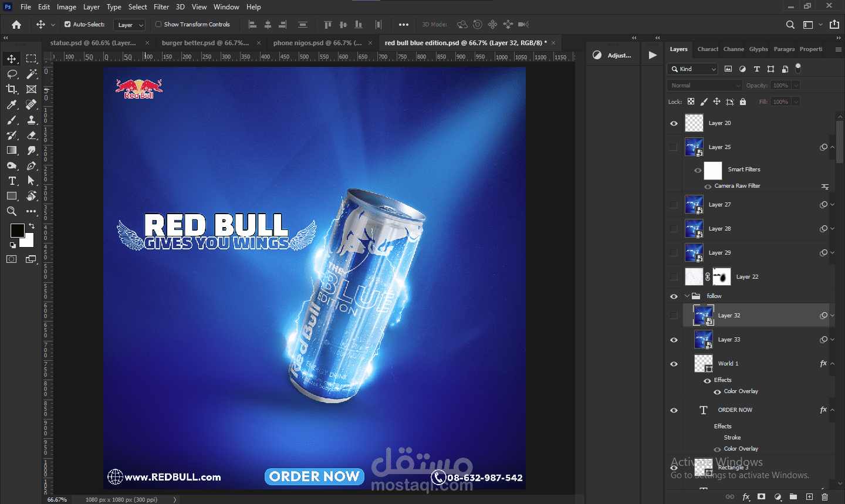Open the blend mode Normal dropdown
845x504 pixels.
[x=705, y=86]
